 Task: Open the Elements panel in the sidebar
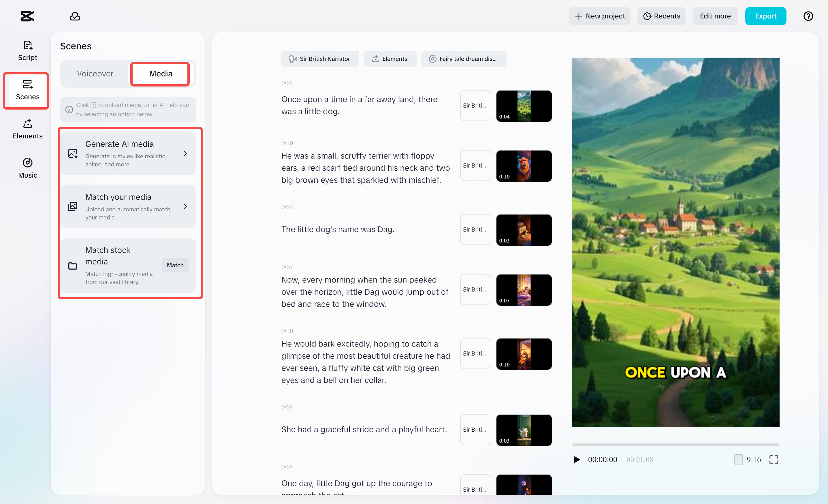tap(28, 129)
